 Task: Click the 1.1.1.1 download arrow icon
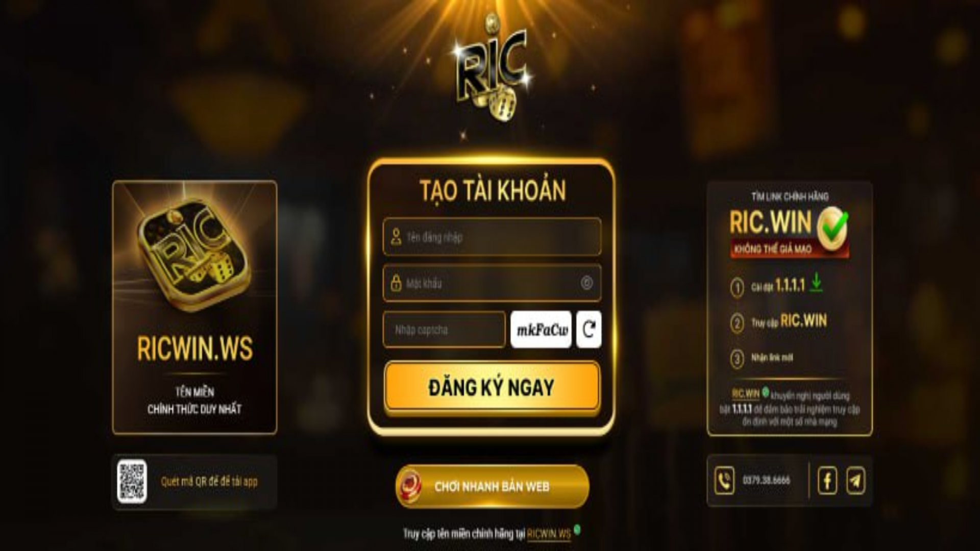coord(816,282)
